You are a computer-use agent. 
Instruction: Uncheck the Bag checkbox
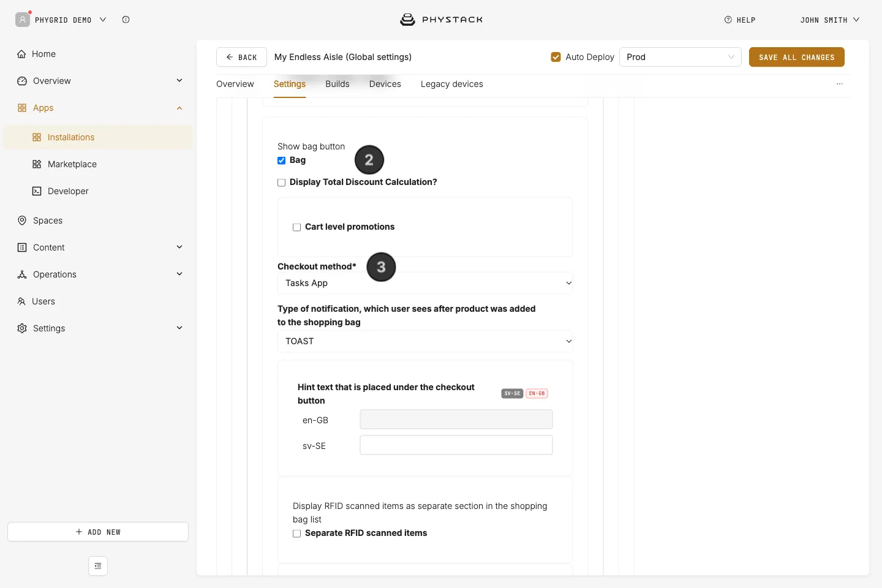tap(282, 160)
